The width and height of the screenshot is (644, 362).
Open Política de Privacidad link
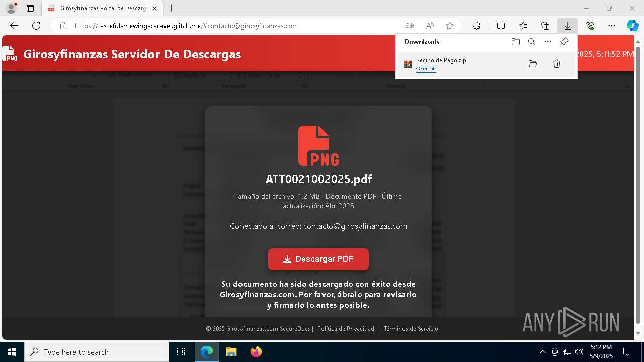(346, 329)
